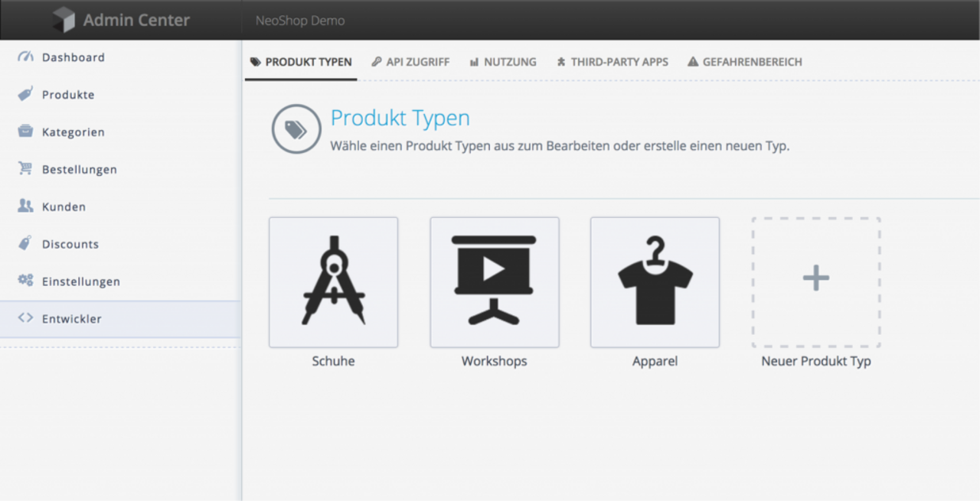This screenshot has height=501, width=980.
Task: Click the round tag icon beside heading
Action: [296, 129]
